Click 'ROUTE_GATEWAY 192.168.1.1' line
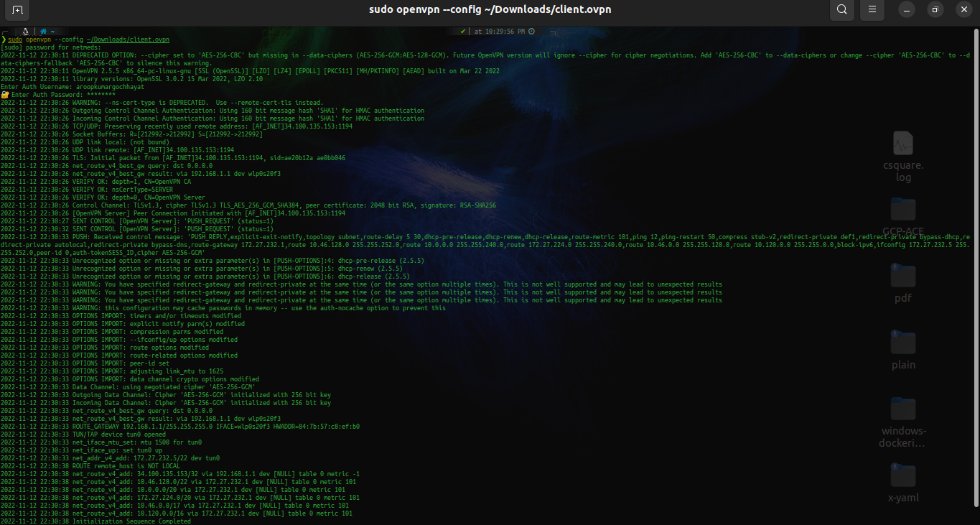Screen dimensions: 980x525 (x=180, y=427)
